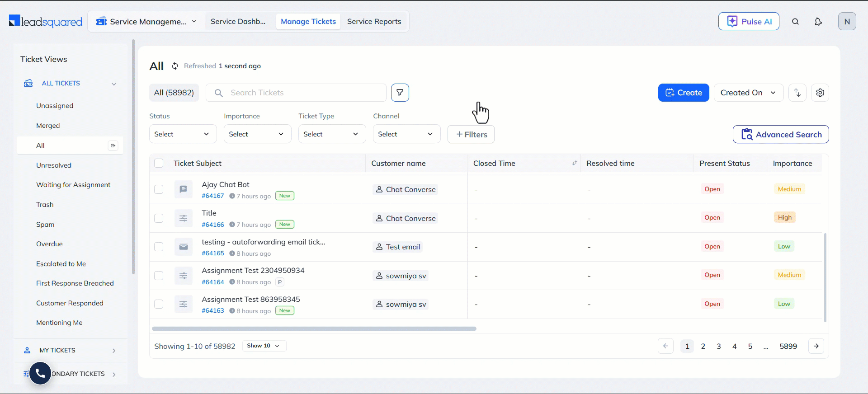Image resolution: width=868 pixels, height=394 pixels.
Task: Click the email icon of autoforwarding ticket
Action: point(184,247)
